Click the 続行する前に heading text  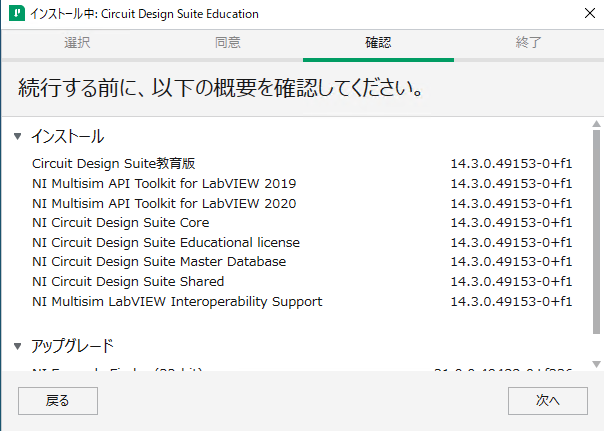(221, 88)
